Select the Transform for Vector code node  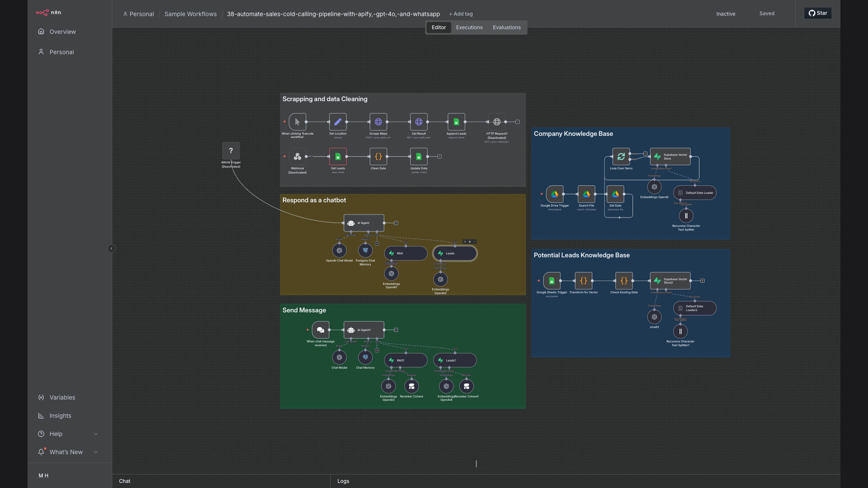584,281
